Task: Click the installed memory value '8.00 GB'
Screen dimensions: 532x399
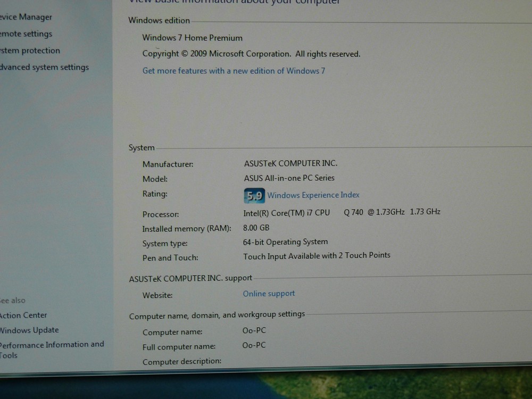Action: coord(256,228)
